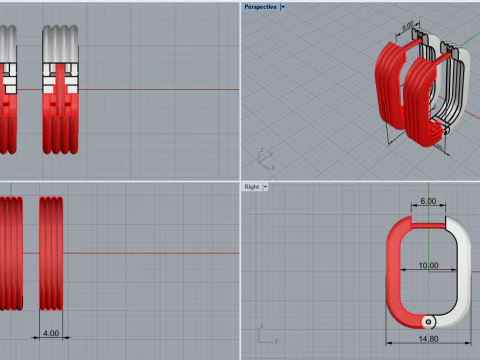Click the Perspective viewport title
Screen dimensions: 480x360
[260, 7]
